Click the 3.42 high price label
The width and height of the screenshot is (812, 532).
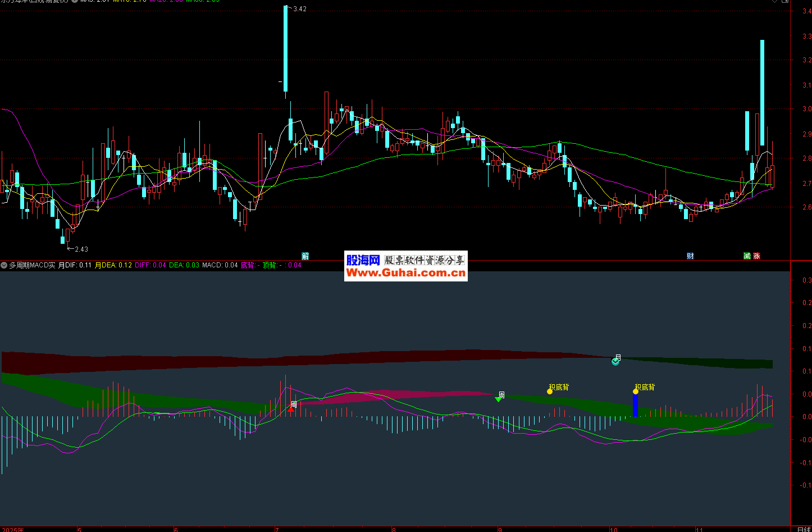(x=300, y=9)
